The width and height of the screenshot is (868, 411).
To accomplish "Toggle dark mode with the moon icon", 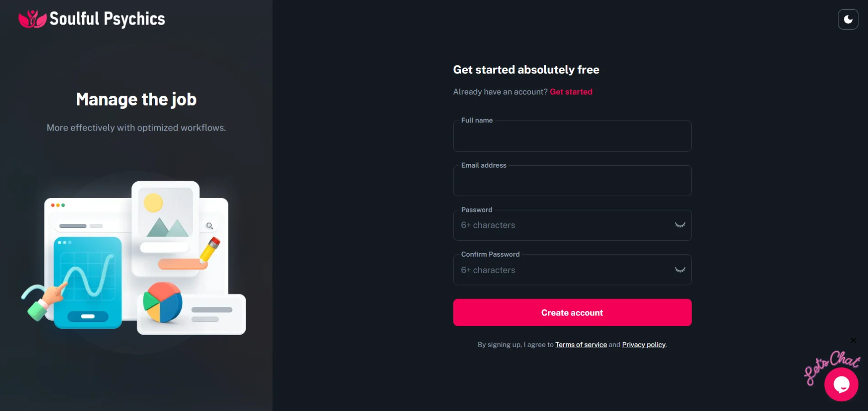I will tap(848, 20).
